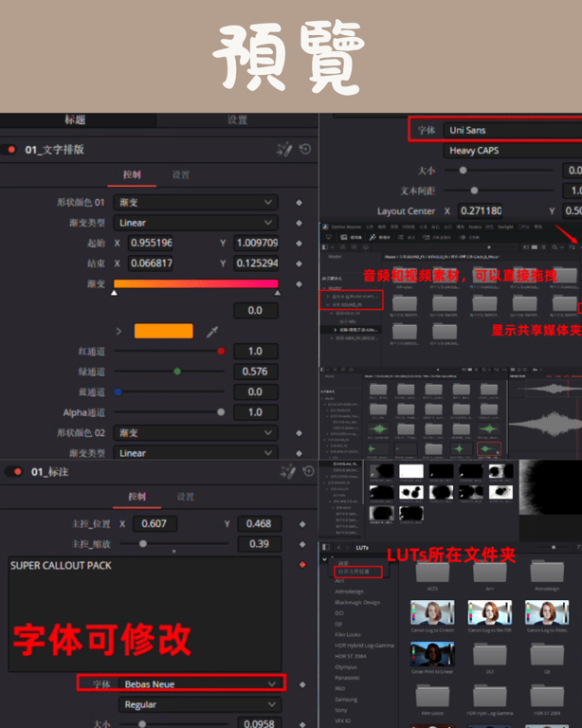Open the Bebas Neue font dropdown
Image resolution: width=582 pixels, height=728 pixels.
(x=200, y=683)
